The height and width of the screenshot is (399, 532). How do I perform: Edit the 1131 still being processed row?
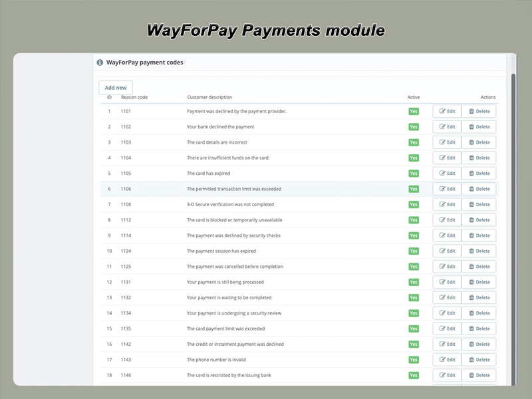pos(447,282)
